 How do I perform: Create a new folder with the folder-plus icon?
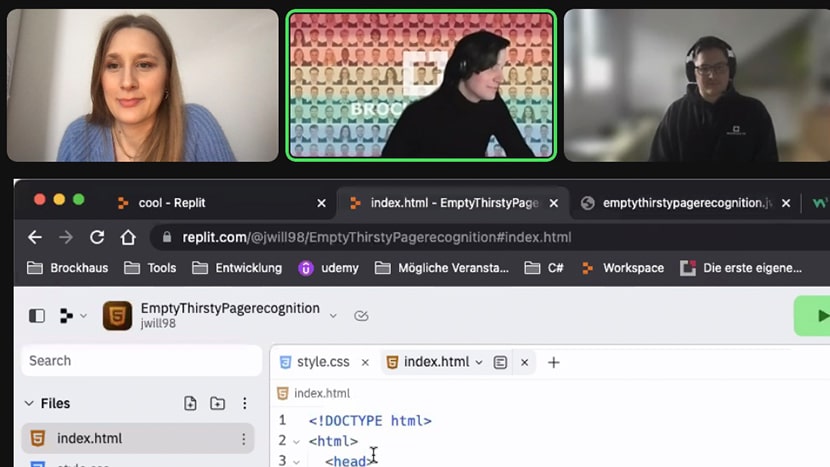point(218,403)
